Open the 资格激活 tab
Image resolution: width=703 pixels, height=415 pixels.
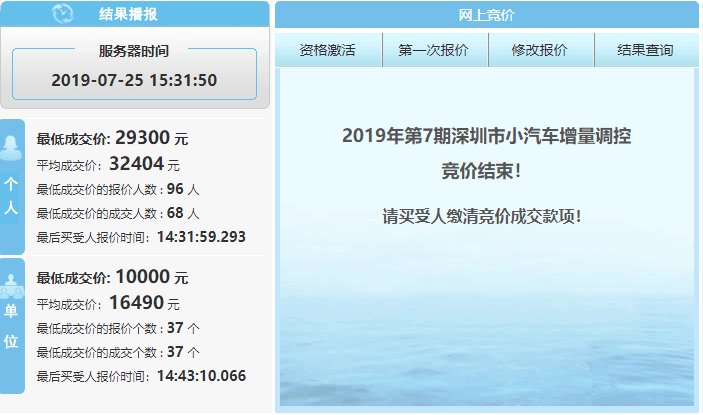327,50
